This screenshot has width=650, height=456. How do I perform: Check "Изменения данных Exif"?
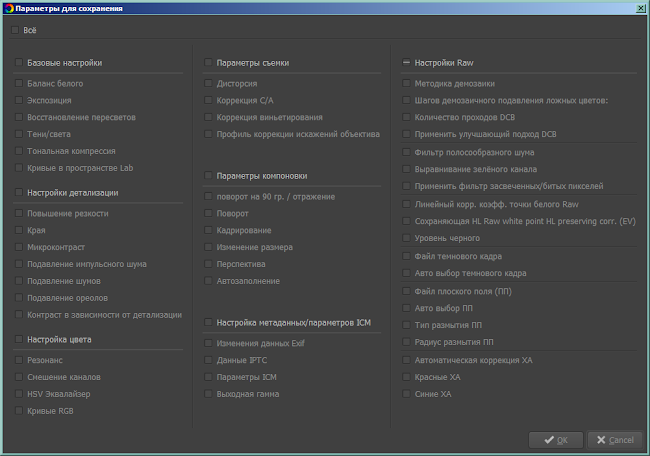(208, 343)
